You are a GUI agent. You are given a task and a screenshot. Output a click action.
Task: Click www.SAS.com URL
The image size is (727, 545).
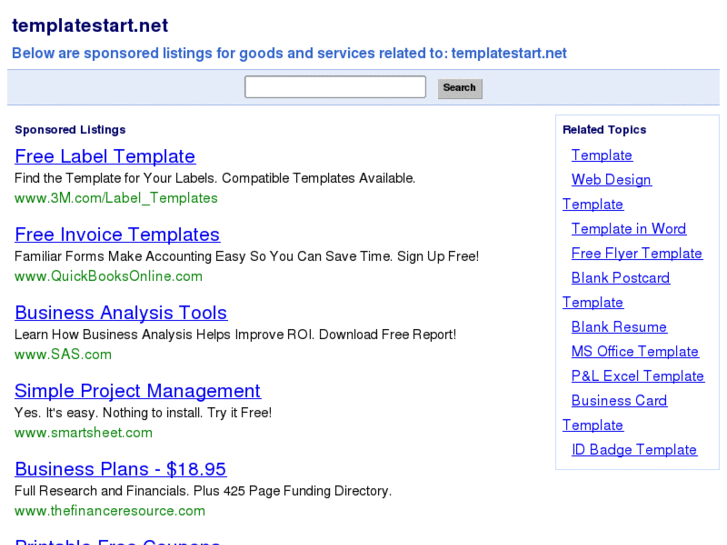[x=63, y=354]
